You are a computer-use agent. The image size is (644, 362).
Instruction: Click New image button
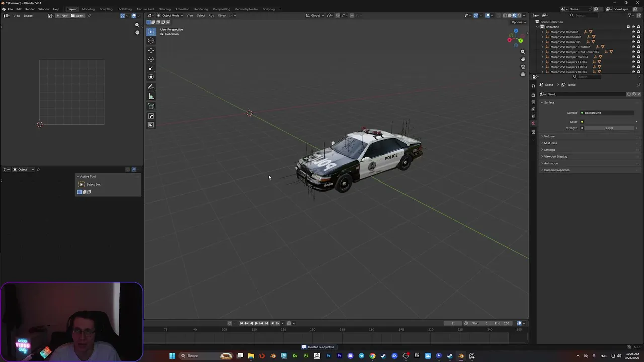pos(62,16)
